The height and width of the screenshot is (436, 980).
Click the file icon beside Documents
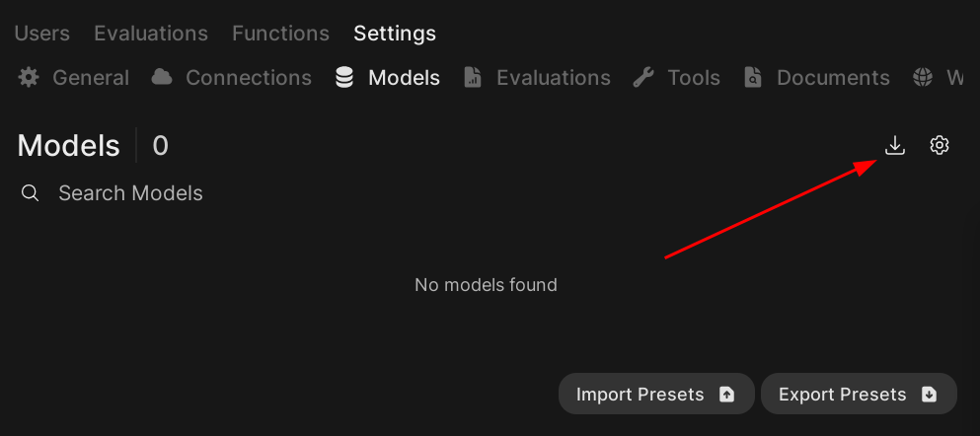(x=753, y=77)
